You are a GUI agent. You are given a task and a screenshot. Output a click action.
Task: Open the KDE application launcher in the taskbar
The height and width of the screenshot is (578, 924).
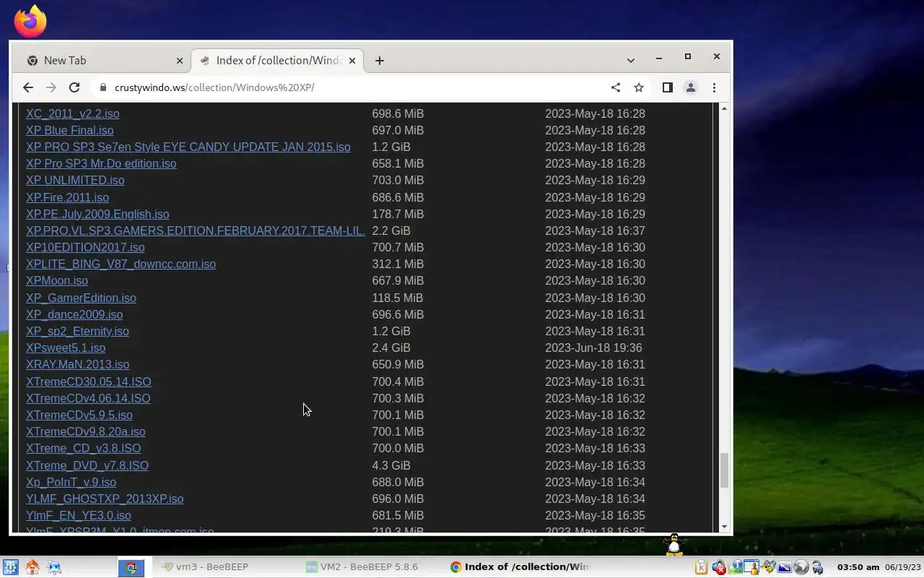pyautogui.click(x=10, y=567)
